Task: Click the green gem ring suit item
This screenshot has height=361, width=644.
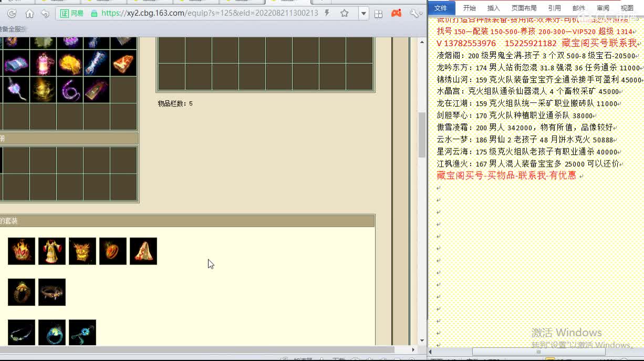Action: click(x=22, y=292)
